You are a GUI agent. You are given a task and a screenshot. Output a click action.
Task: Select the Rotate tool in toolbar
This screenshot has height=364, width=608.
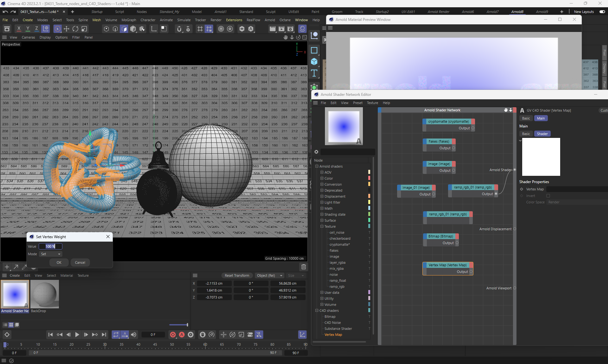(x=75, y=29)
